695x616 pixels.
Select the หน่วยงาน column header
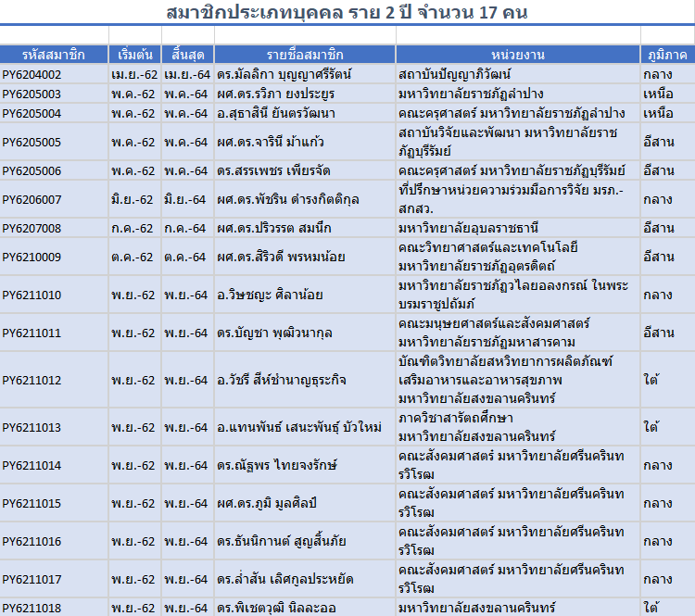(x=518, y=55)
